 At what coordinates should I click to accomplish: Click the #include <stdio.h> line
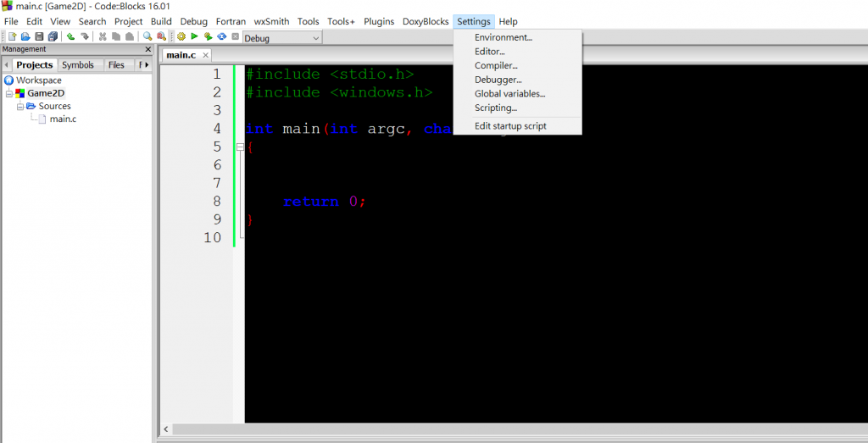330,75
